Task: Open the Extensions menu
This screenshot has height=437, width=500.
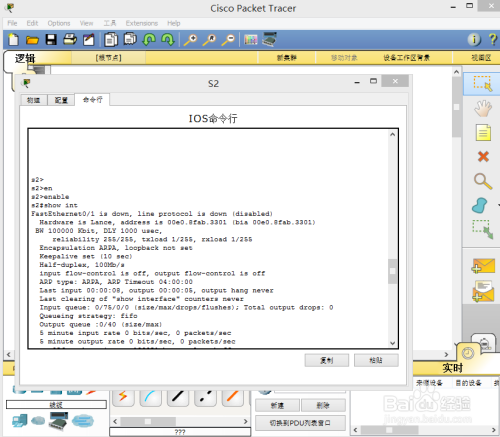Action: [x=142, y=23]
